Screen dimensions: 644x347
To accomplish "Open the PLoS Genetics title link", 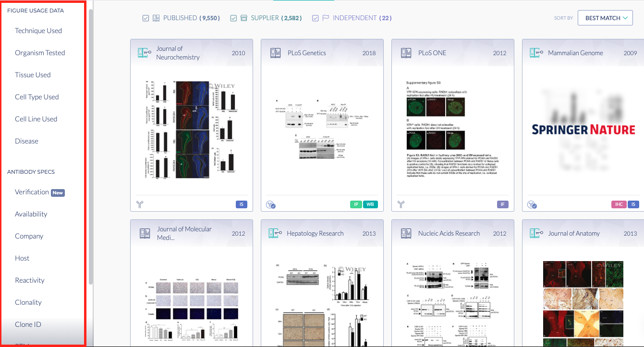I will (x=307, y=53).
